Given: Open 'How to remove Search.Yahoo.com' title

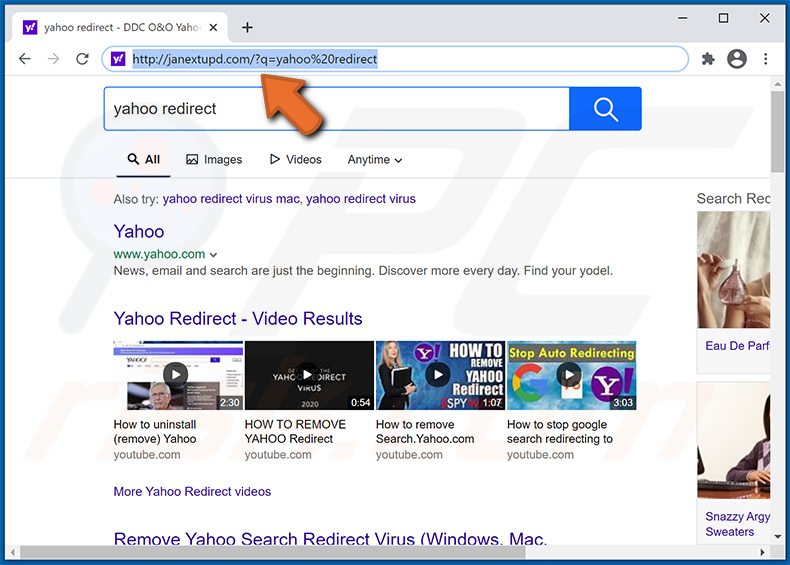Looking at the screenshot, I should click(425, 432).
